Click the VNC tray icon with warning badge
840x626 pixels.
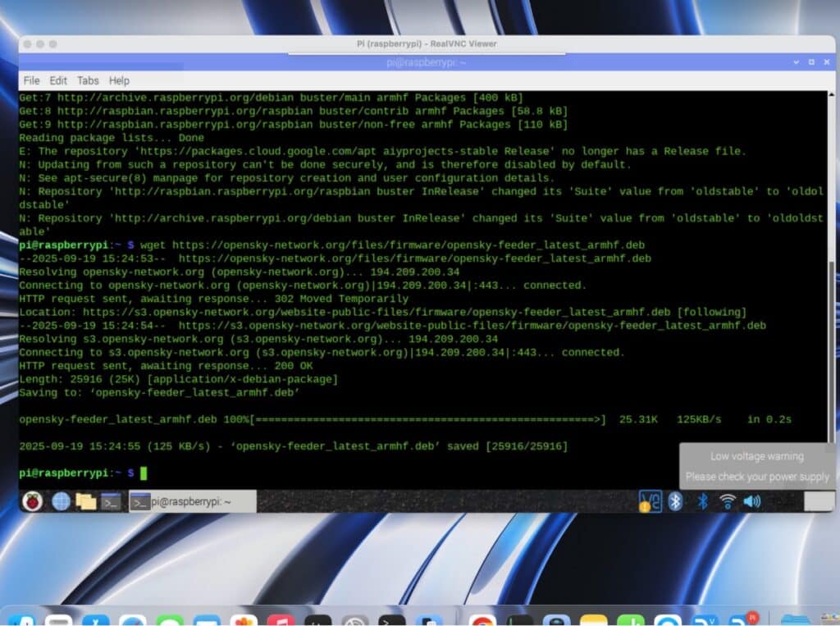(650, 500)
